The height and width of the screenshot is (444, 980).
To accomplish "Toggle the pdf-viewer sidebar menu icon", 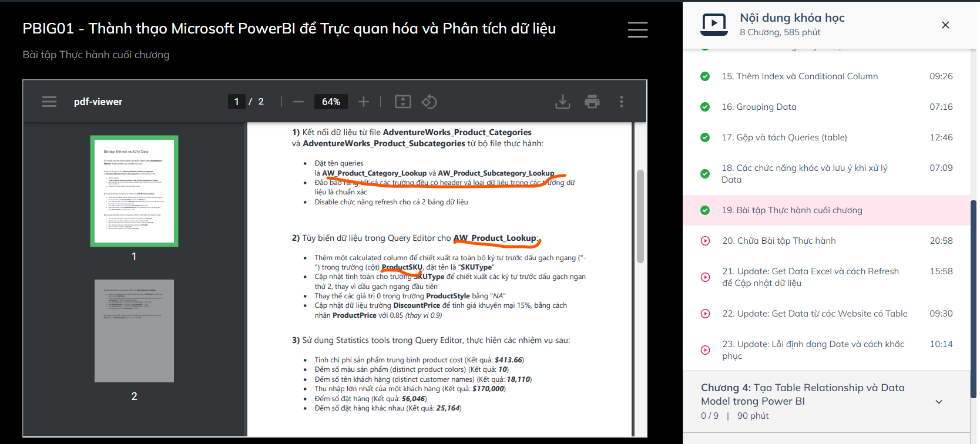I will click(49, 102).
